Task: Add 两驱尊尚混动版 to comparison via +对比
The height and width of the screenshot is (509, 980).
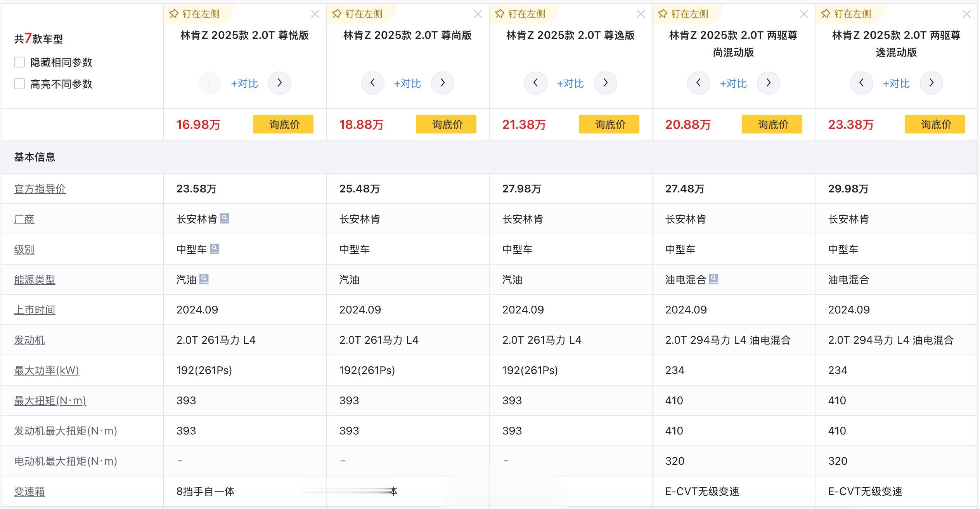Action: point(733,83)
